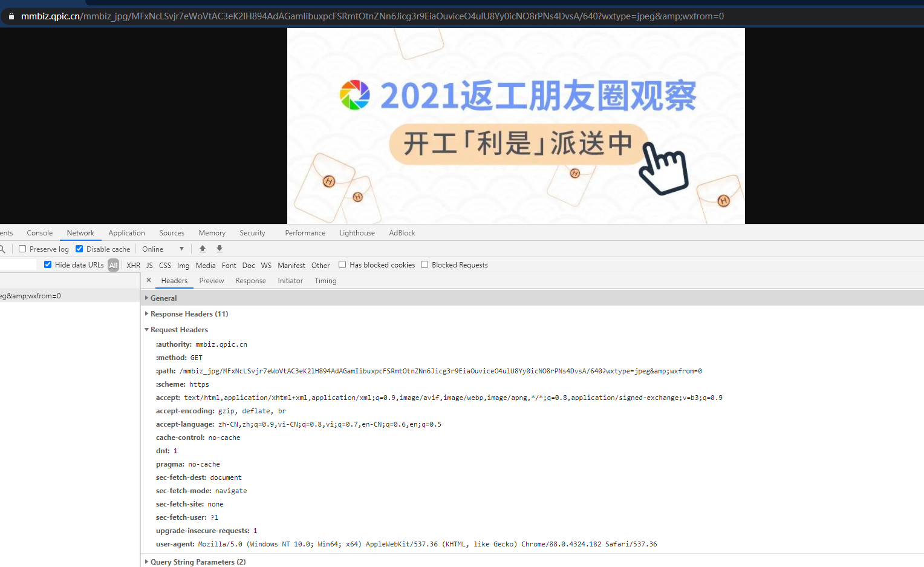
Task: Click the browser address bar URL
Action: coord(373,16)
